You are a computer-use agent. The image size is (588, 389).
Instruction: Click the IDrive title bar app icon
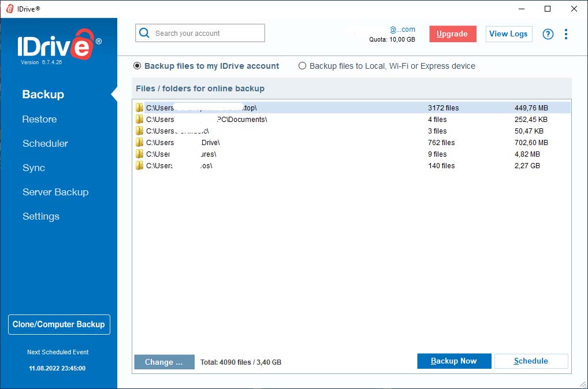pyautogui.click(x=10, y=9)
